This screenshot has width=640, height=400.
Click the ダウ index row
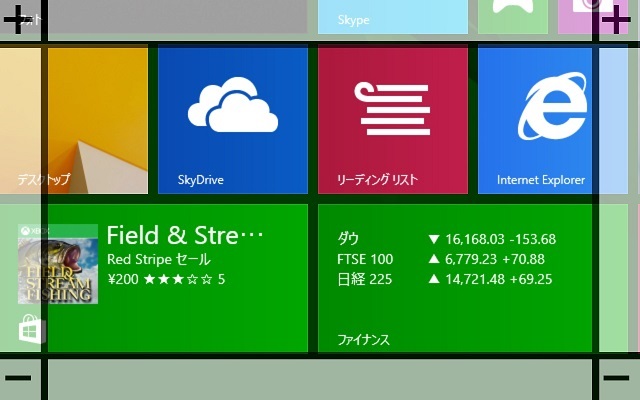point(445,239)
